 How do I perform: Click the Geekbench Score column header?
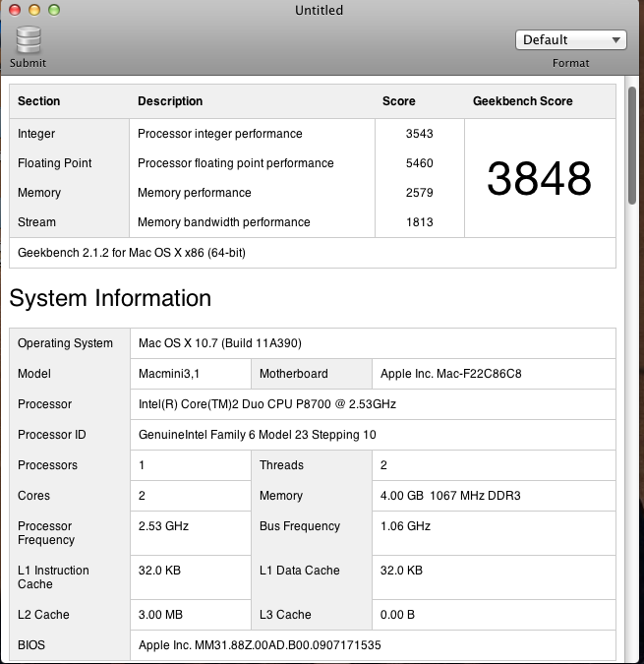tap(522, 100)
